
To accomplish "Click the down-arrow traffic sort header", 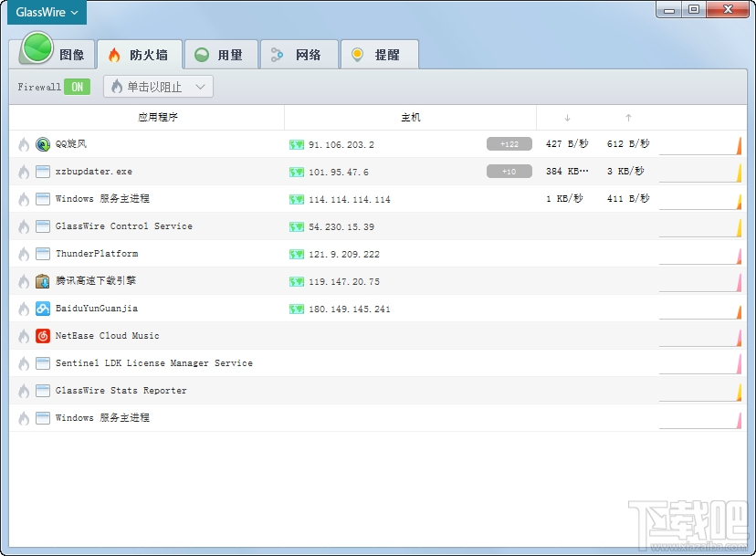I will [567, 117].
